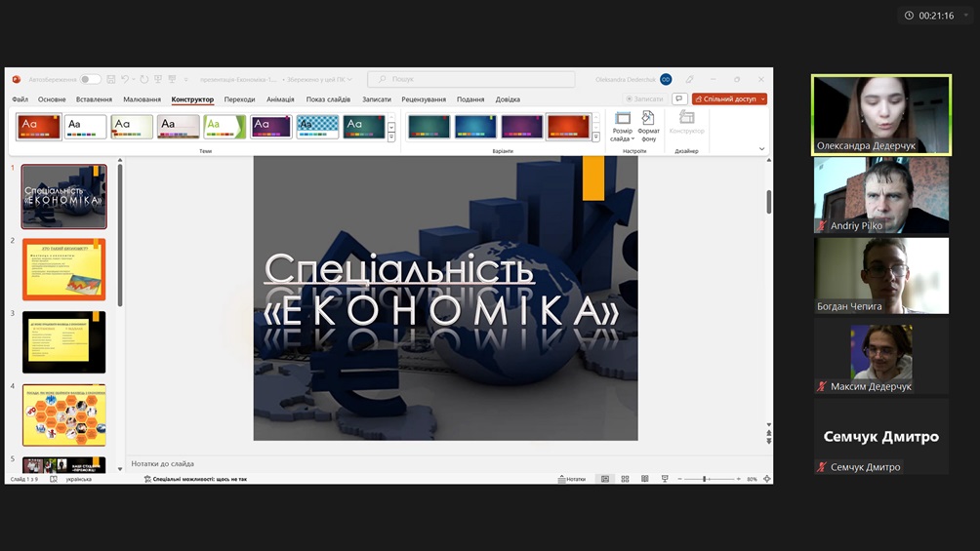Open the comments pane icon
980x551 pixels.
pos(679,98)
